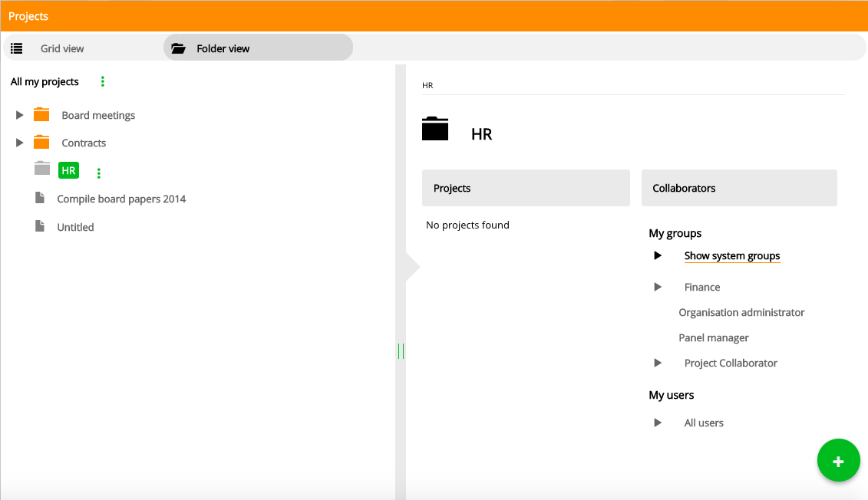Click the green plus add button
Viewport: 868px width, 500px height.
(838, 461)
